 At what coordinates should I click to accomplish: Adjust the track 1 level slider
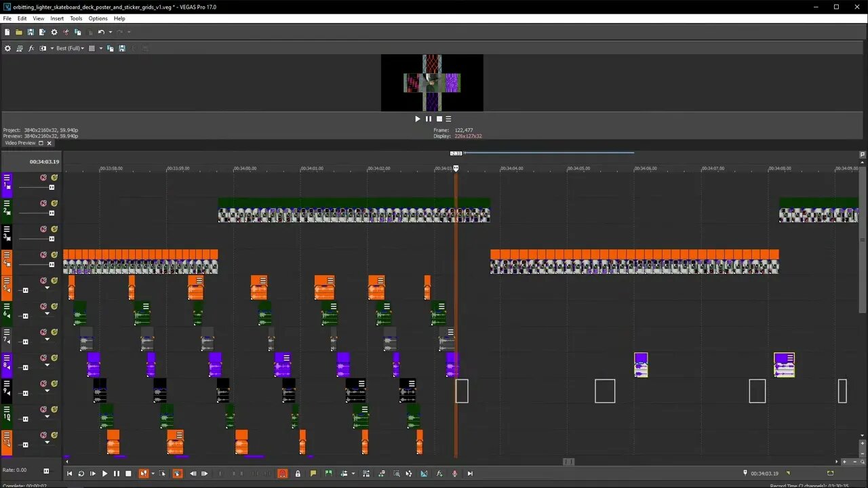pos(52,188)
